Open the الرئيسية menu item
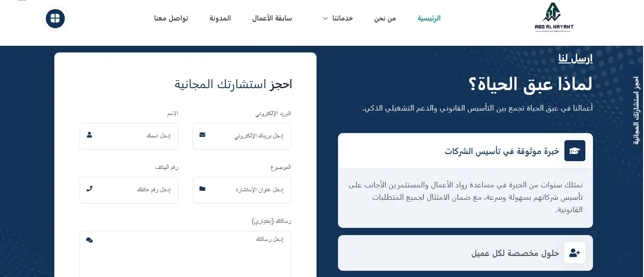This screenshot has width=644, height=277. [x=429, y=19]
